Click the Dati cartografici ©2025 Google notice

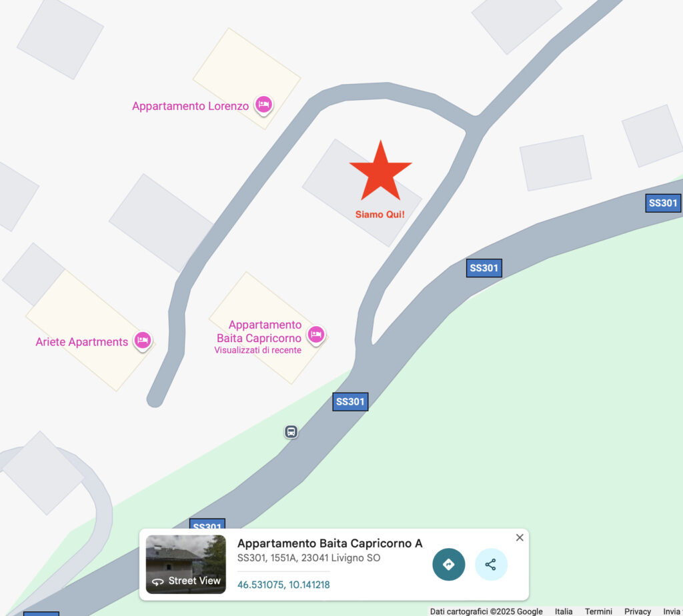486,611
